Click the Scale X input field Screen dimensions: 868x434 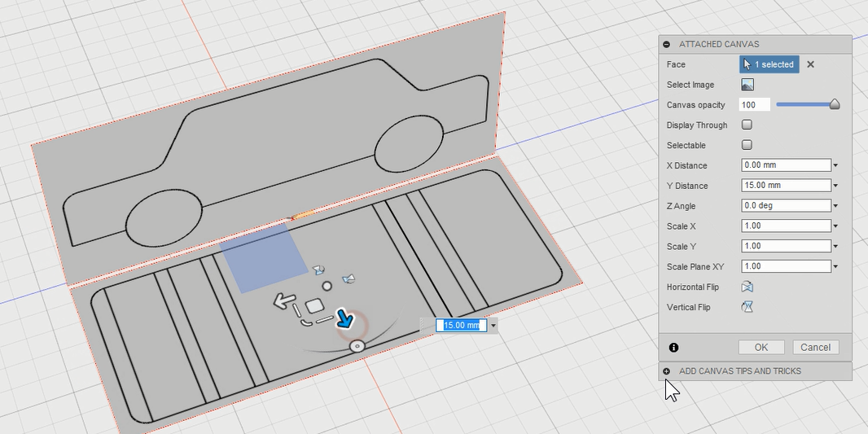click(786, 226)
